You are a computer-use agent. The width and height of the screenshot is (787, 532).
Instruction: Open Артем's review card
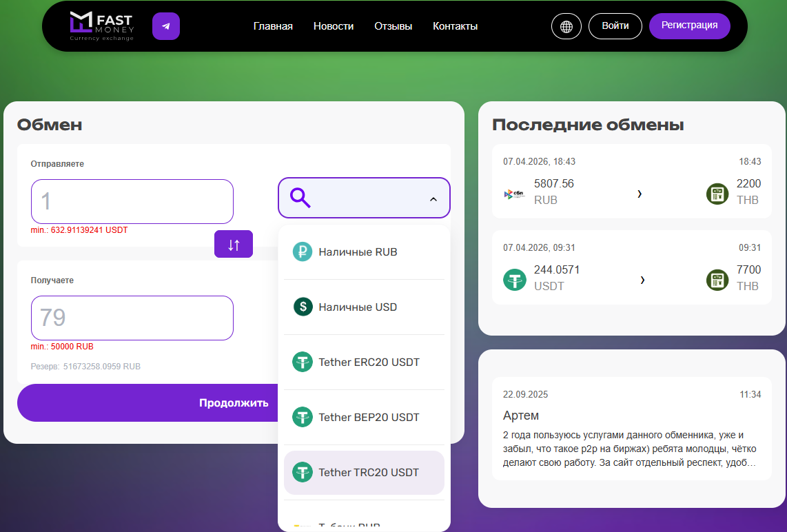(631, 429)
